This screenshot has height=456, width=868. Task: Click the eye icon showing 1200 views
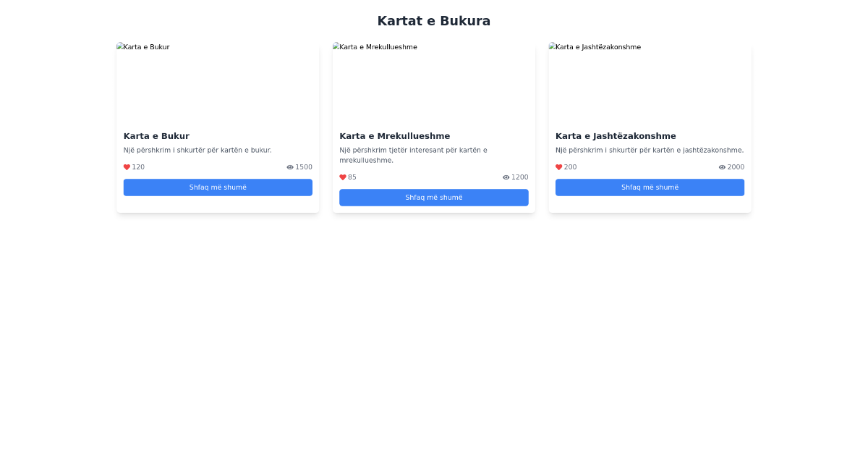(506, 177)
